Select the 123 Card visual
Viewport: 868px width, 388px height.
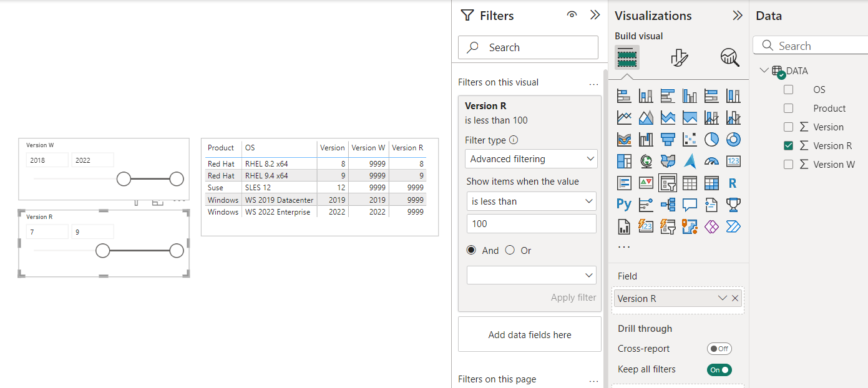click(x=733, y=161)
